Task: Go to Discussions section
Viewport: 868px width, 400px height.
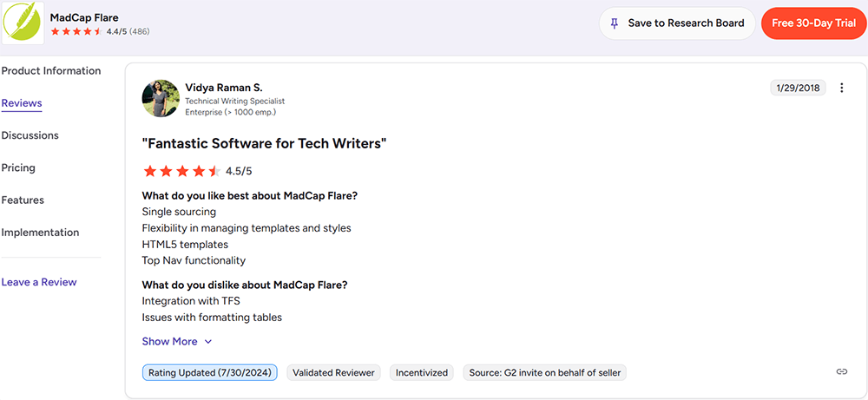Action: [x=30, y=135]
